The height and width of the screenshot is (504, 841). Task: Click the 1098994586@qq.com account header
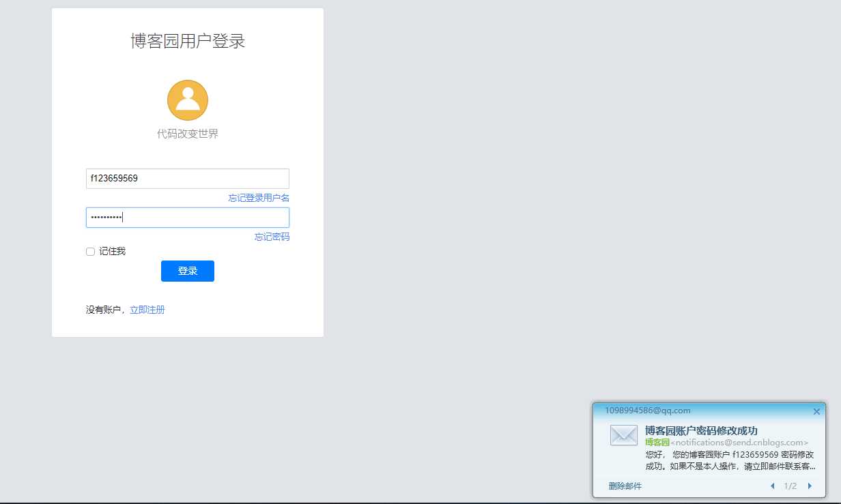pyautogui.click(x=648, y=411)
